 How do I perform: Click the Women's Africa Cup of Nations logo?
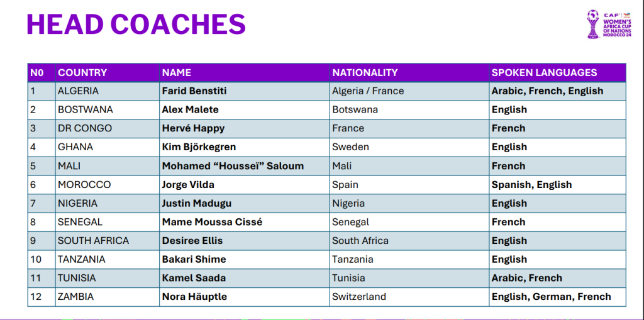pyautogui.click(x=609, y=25)
